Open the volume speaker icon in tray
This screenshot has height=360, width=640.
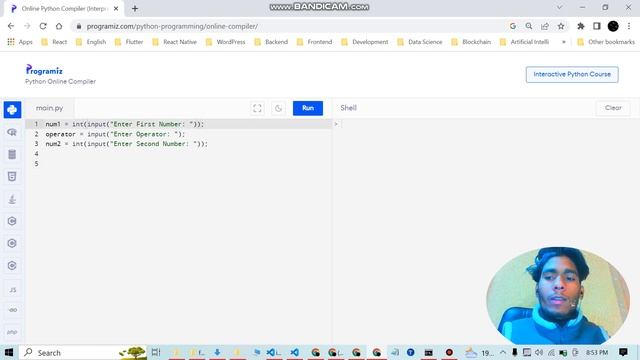539,352
